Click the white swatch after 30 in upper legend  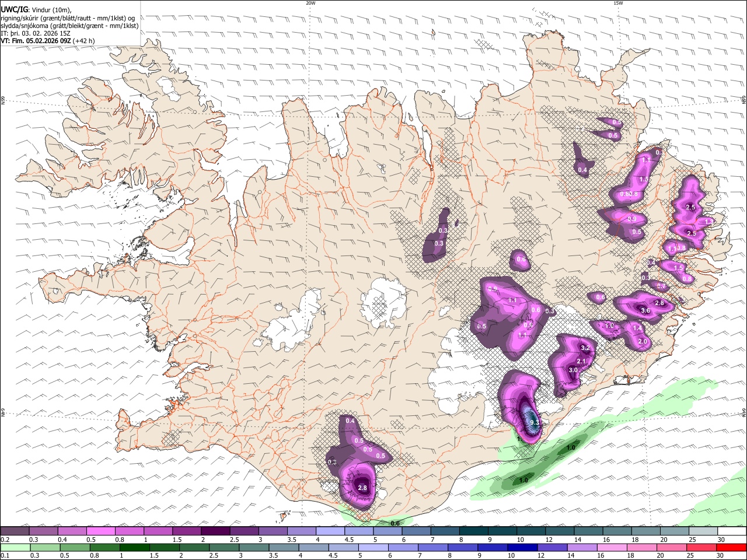click(732, 531)
